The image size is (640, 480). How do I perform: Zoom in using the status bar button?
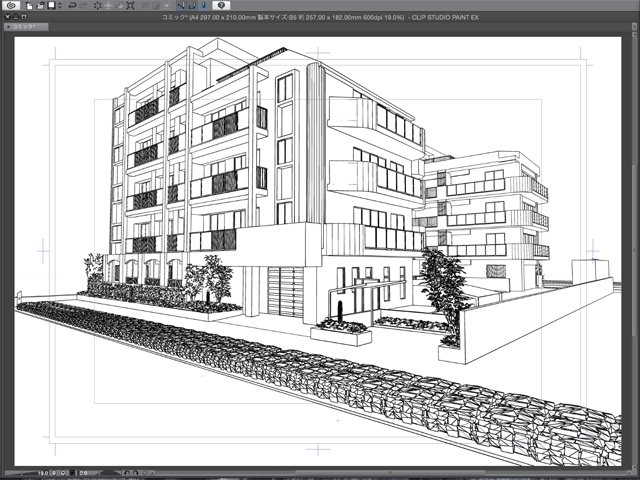click(x=63, y=473)
